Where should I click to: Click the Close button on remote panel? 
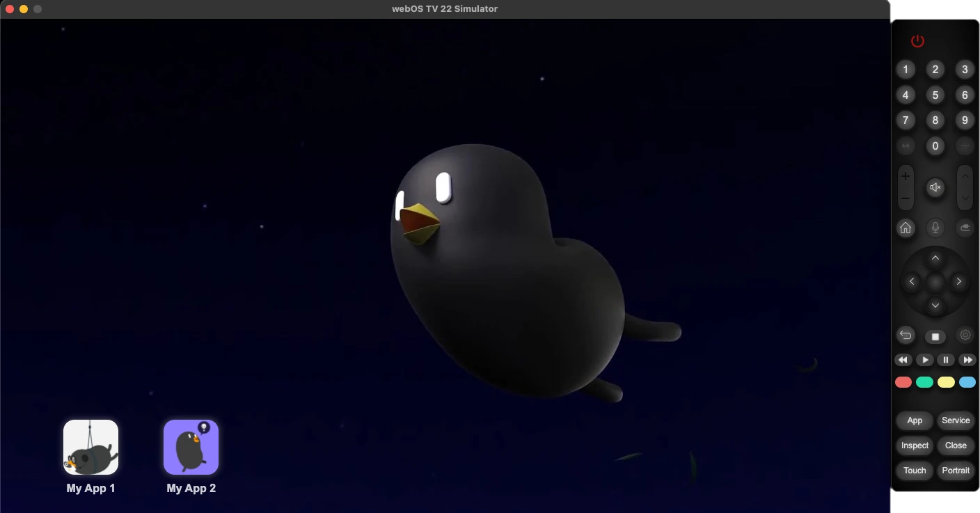tap(956, 445)
